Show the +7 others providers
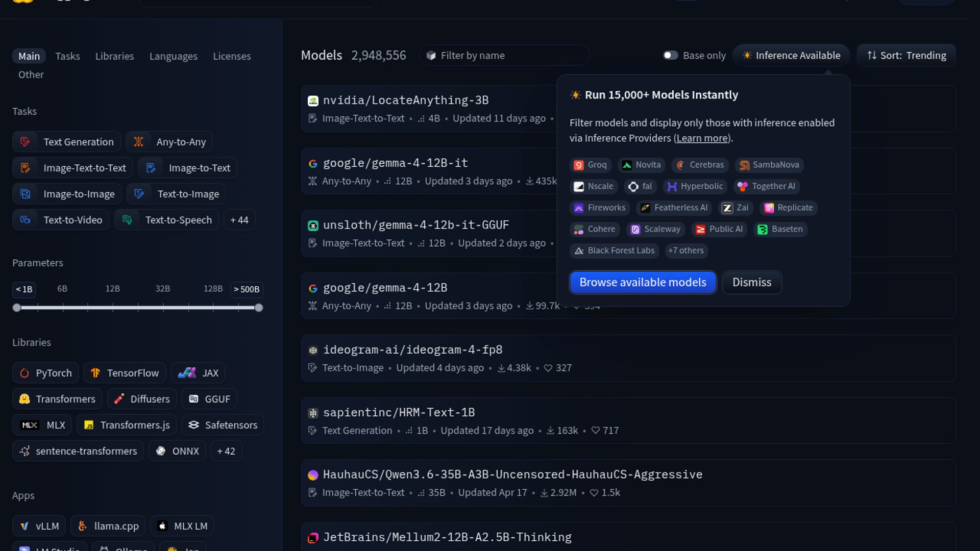980x551 pixels. [x=686, y=251]
